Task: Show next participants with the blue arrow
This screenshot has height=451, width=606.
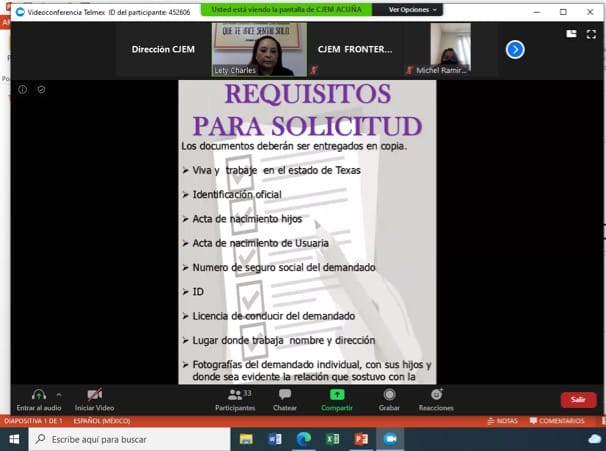Action: 515,49
